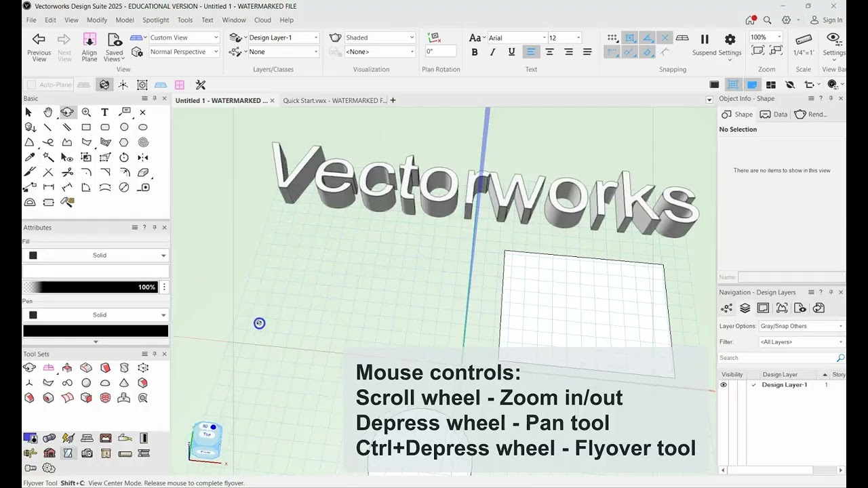
Task: Select the Rounded Rectangle tool
Action: pos(105,127)
